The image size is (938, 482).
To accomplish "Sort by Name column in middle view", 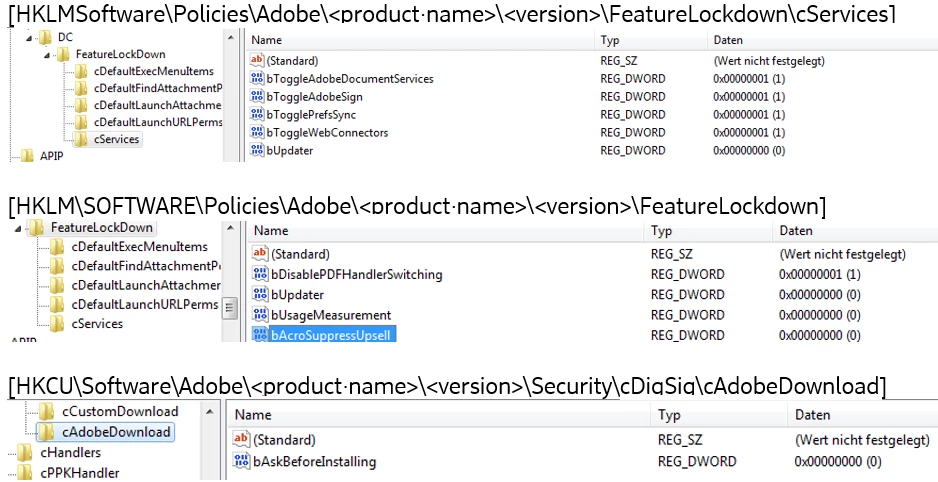I will (x=272, y=231).
